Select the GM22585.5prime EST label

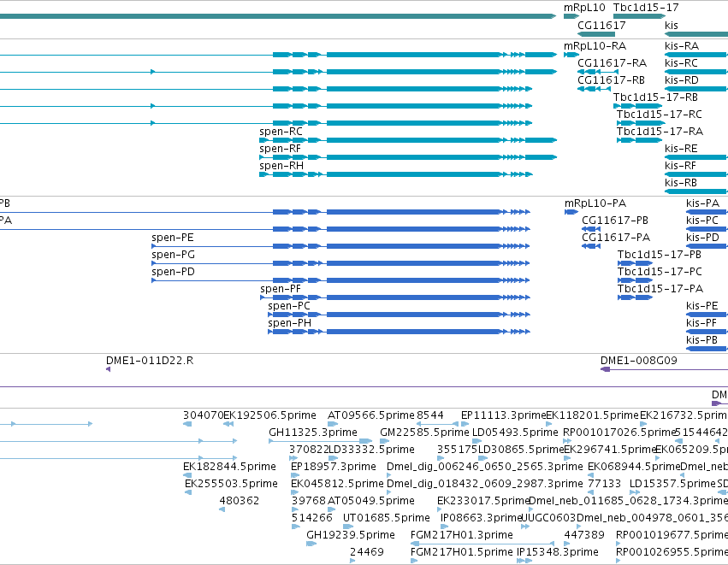424,433
